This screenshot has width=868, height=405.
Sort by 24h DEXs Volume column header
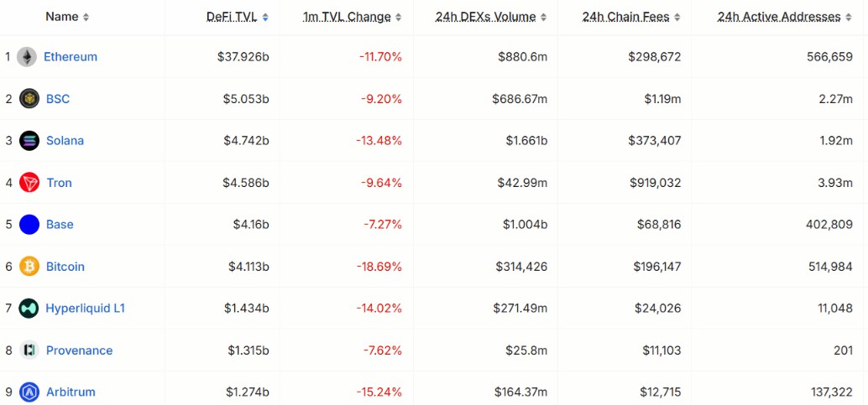coord(486,17)
